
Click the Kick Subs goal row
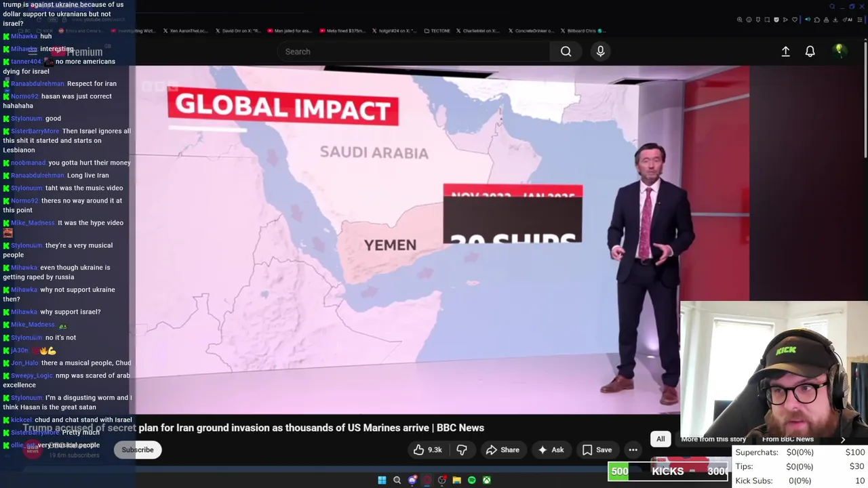click(x=800, y=481)
